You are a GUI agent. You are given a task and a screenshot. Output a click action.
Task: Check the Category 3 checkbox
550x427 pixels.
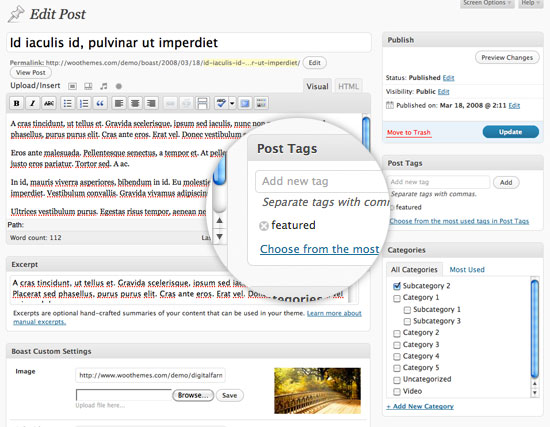[397, 345]
